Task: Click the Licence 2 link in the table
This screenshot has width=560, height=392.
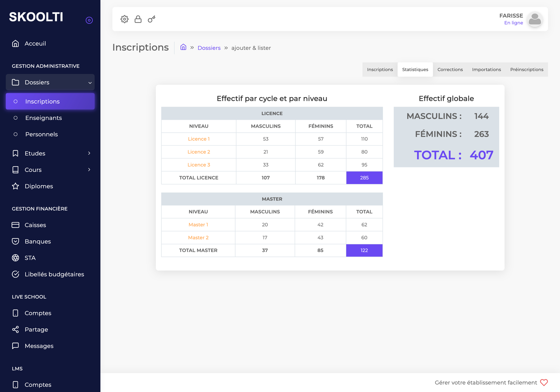Action: [x=199, y=152]
